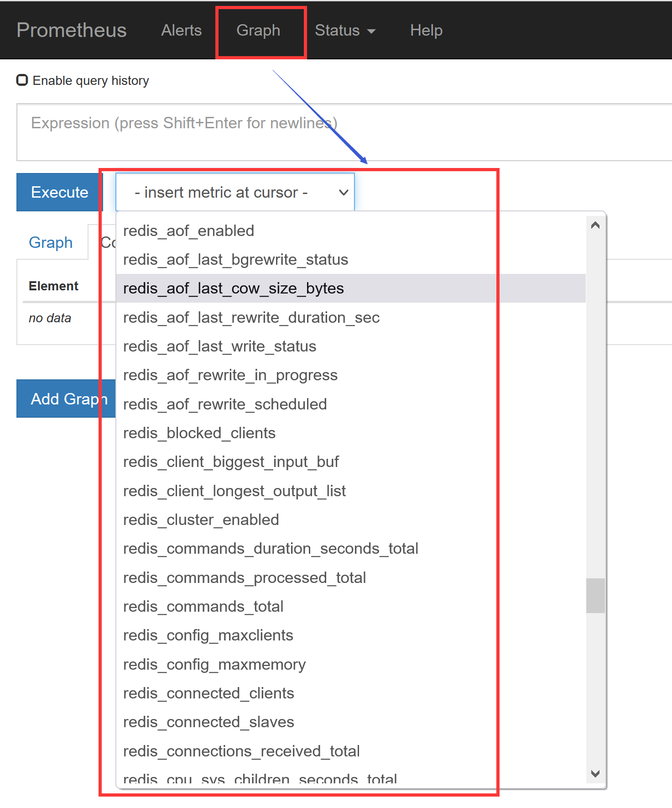Pick redis_cluster_enabled metric
Viewport: 672px width, 808px height.
pyautogui.click(x=351, y=520)
